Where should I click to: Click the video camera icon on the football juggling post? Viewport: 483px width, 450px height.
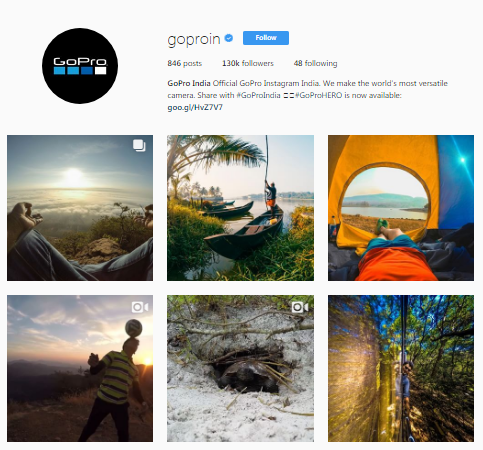tap(140, 307)
